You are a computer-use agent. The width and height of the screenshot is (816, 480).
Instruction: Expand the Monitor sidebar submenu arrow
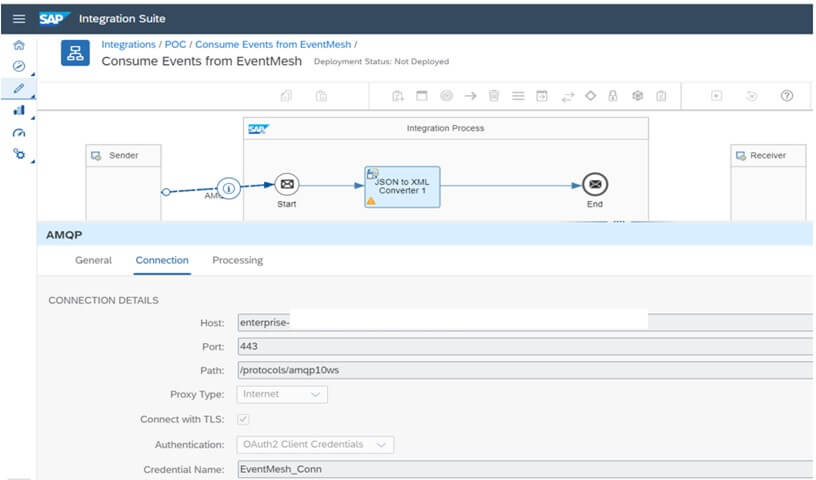33,118
